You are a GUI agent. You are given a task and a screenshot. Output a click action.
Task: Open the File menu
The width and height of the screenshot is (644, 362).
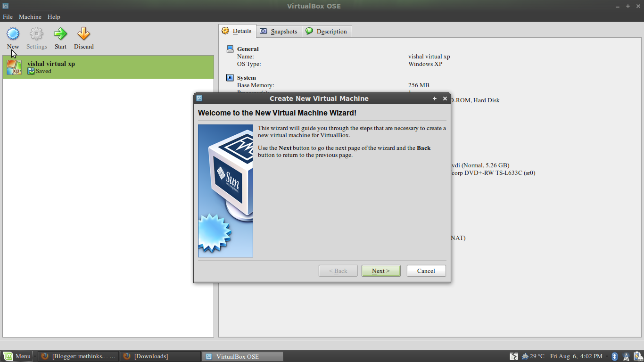8,17
